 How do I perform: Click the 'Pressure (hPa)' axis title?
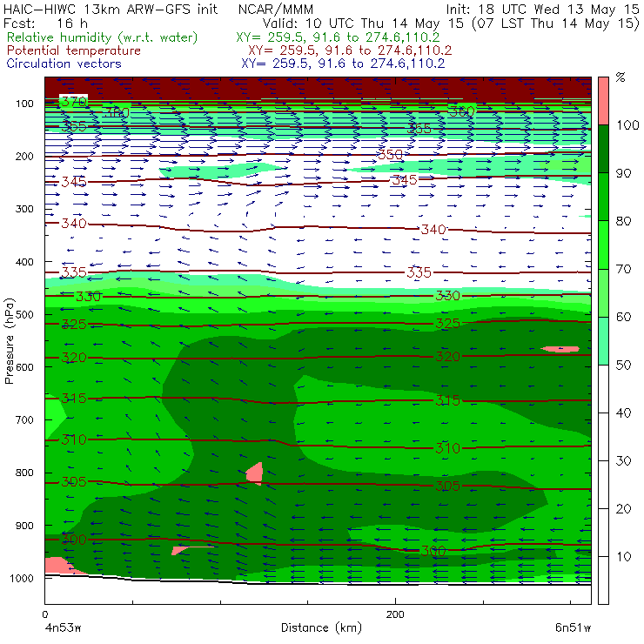coord(9,340)
